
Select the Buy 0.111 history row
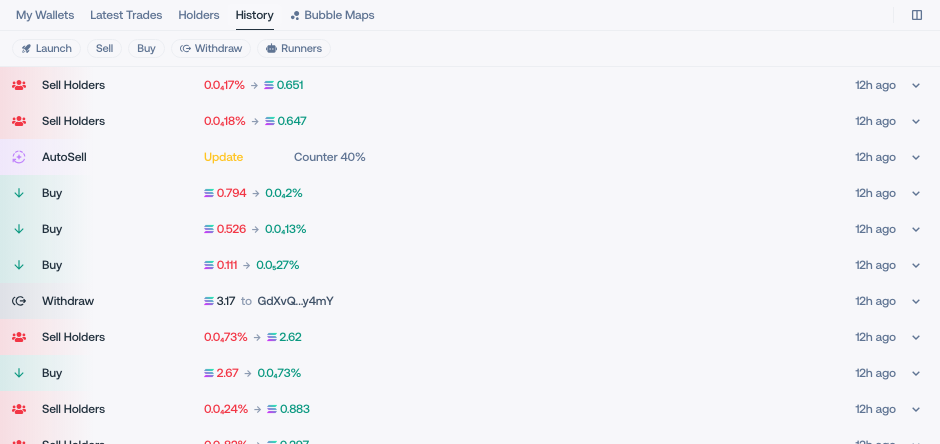pos(470,265)
